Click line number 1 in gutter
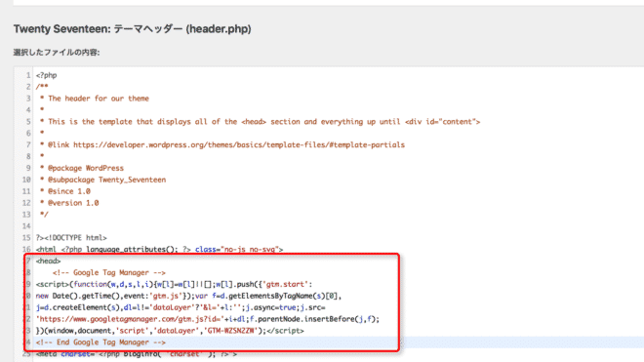Viewport: 644px width, 362px height. click(28, 75)
